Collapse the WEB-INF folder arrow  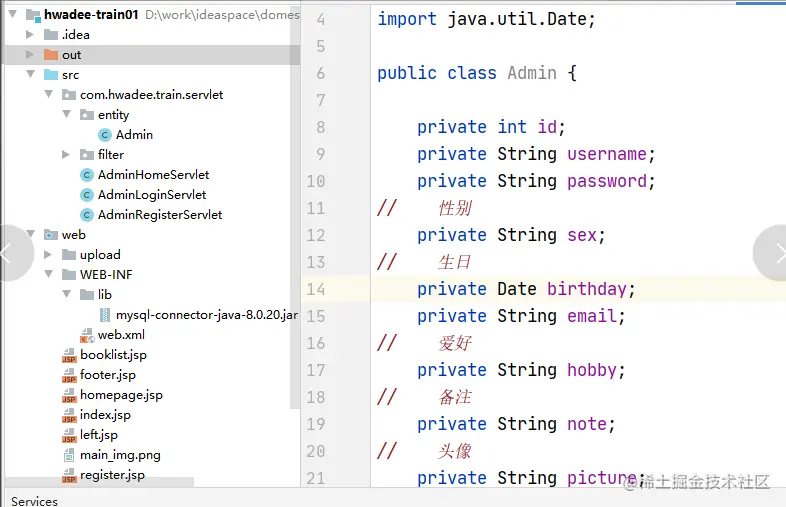[49, 274]
